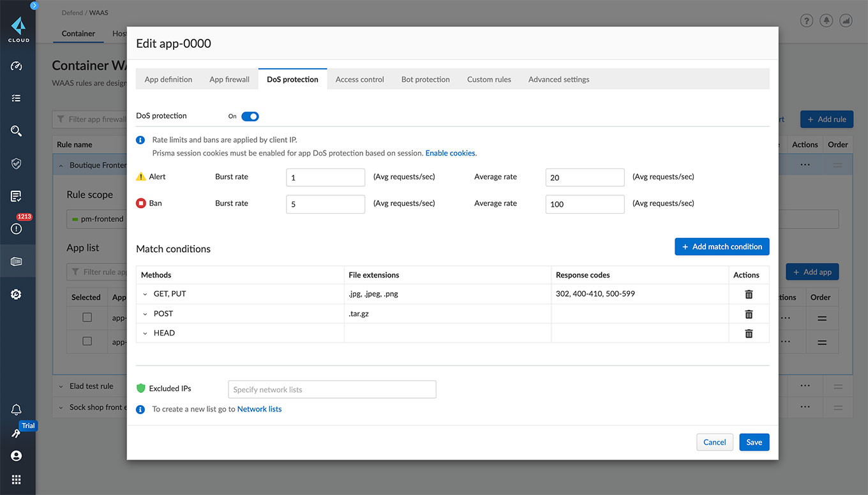Open the search magnifier in sidebar
Image resolution: width=868 pixels, height=495 pixels.
[17, 131]
